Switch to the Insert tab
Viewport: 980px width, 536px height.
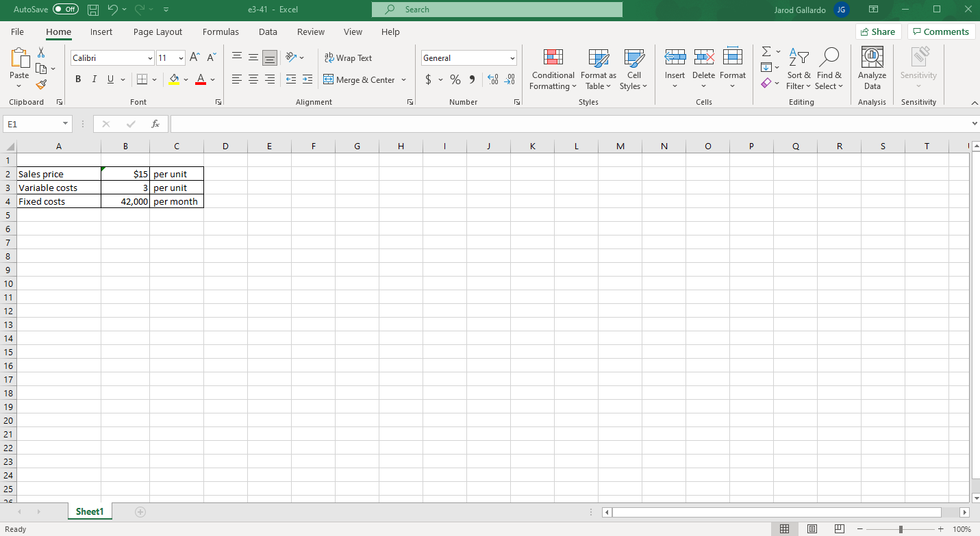point(101,31)
